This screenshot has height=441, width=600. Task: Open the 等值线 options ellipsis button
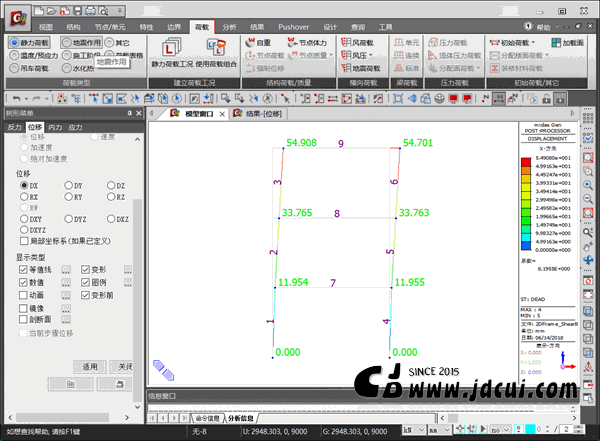(x=66, y=270)
